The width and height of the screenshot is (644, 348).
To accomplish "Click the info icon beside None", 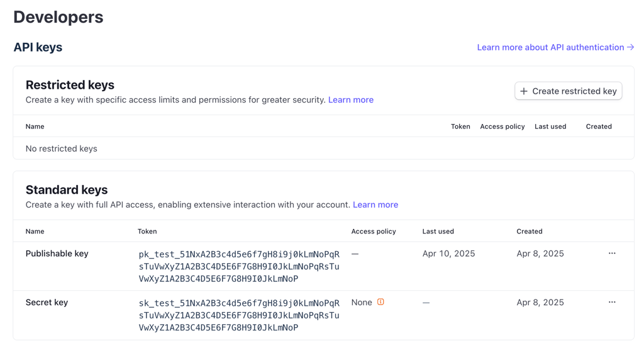I will click(380, 302).
